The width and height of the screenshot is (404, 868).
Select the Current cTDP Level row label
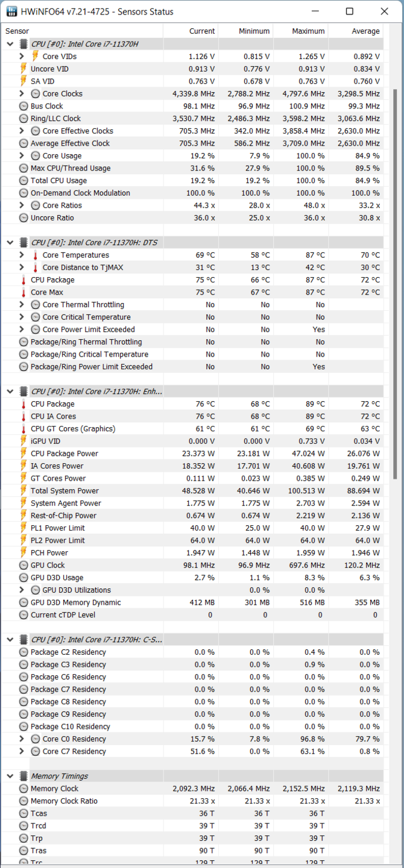(63, 615)
